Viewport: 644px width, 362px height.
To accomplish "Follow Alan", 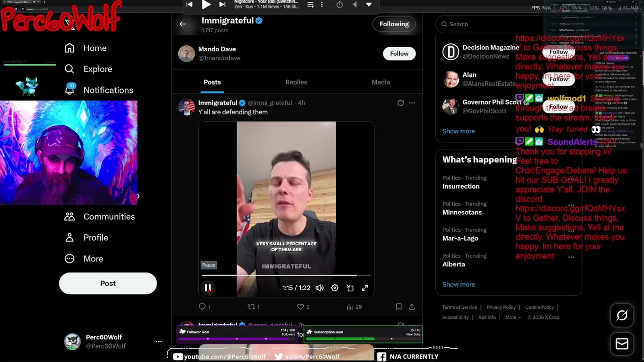I will tap(558, 79).
